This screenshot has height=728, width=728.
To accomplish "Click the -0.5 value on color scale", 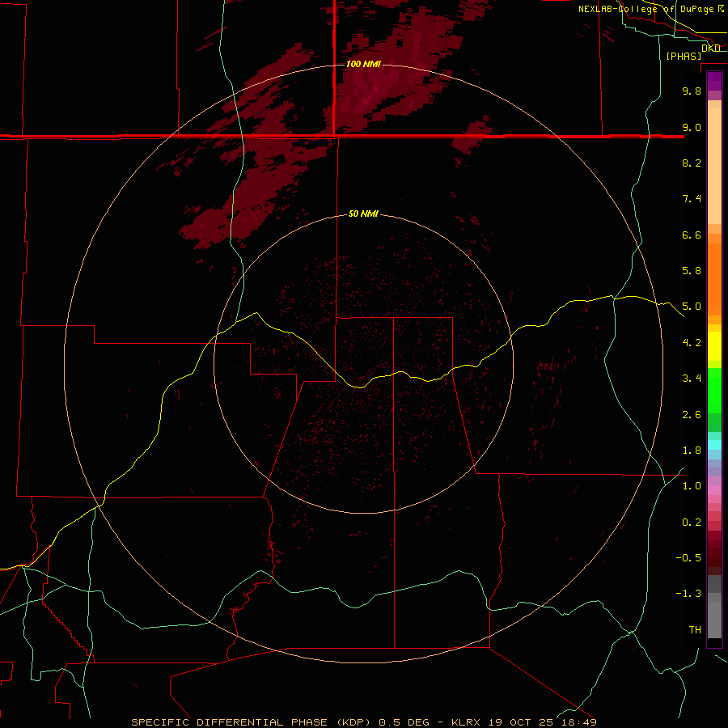I will coord(688,558).
